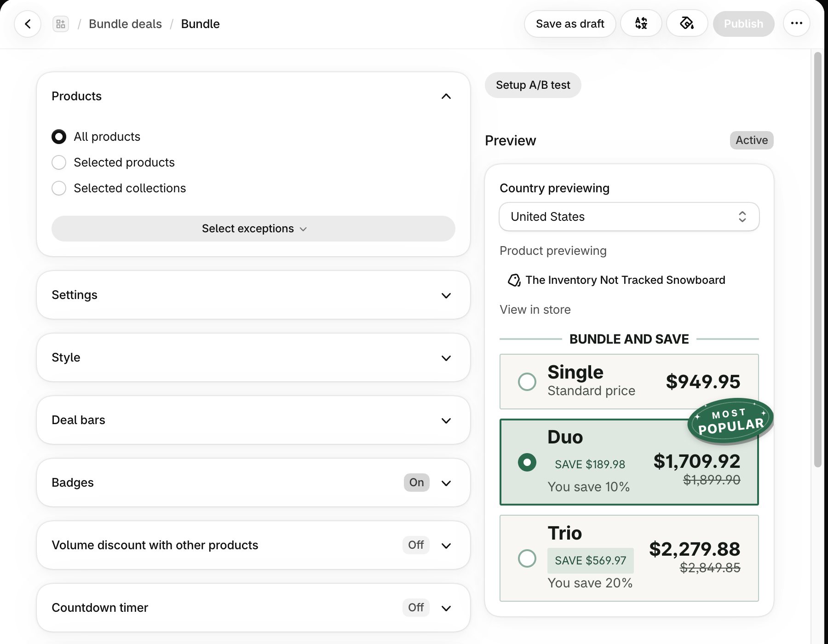
Task: Select the Single bundle radio button
Action: click(527, 382)
